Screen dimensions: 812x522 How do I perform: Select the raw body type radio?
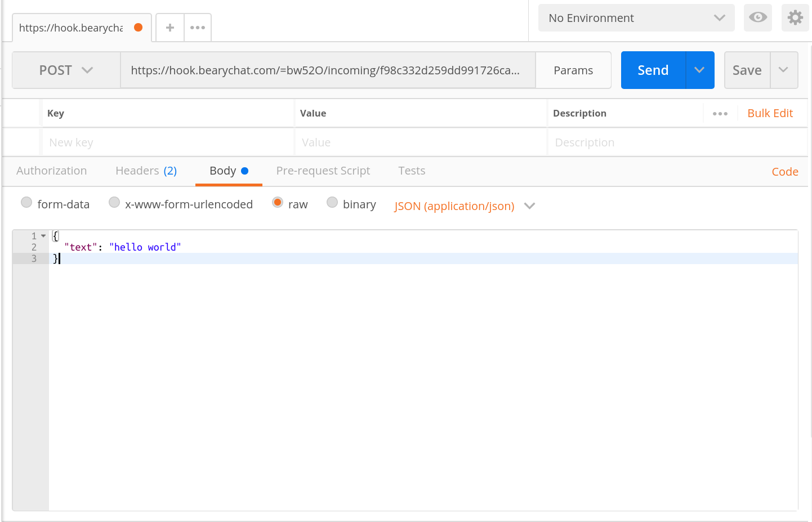pos(278,202)
